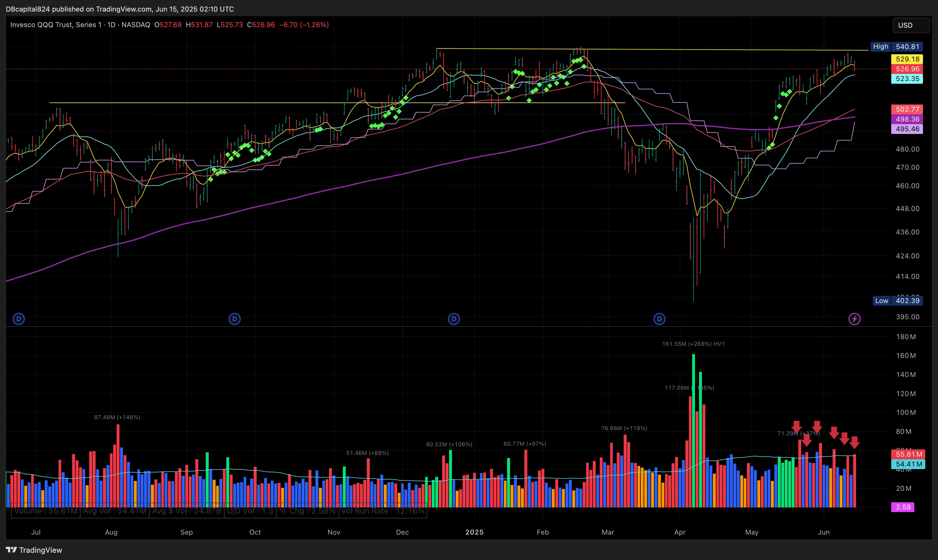Viewport: 938px width, 560px height.
Task: Click the 60.52M (+106%) volume annotation
Action: (449, 444)
